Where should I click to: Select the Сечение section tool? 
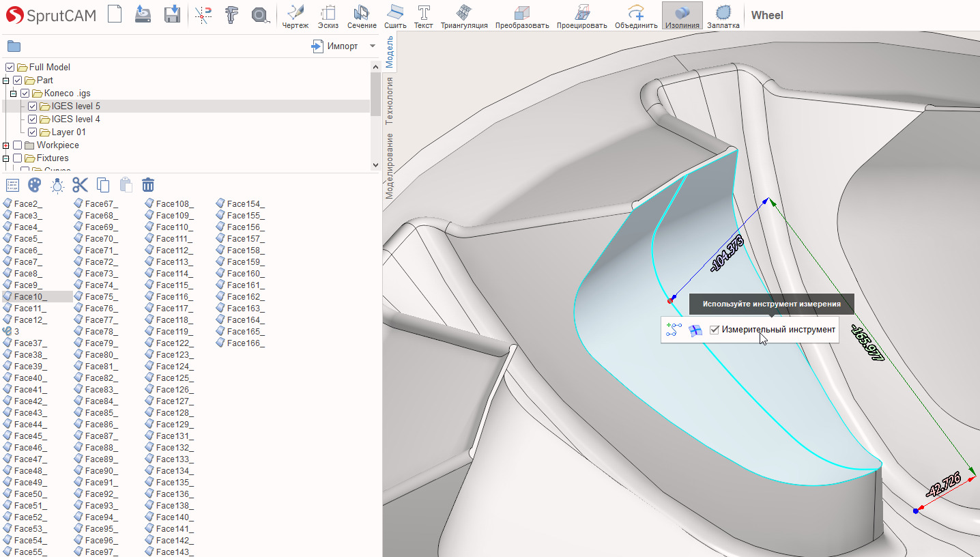pyautogui.click(x=362, y=16)
